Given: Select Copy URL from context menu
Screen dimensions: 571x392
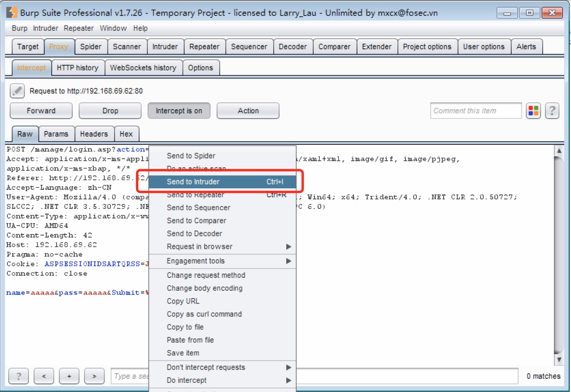Looking at the screenshot, I should (223, 301).
